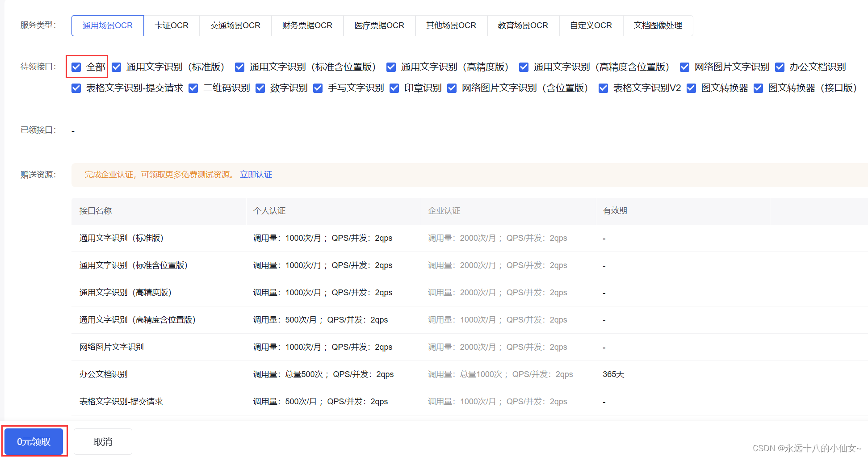The image size is (868, 457).
Task: Toggle the 网络图片文字识别 checkbox in the first row
Action: (684, 67)
